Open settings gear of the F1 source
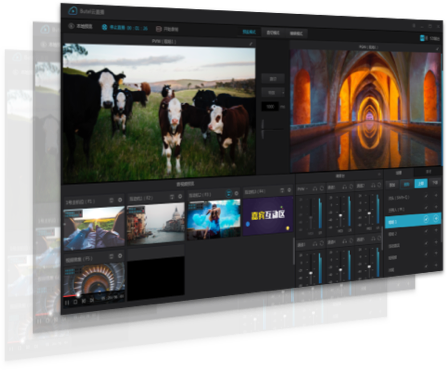447x370 pixels. 120,200
